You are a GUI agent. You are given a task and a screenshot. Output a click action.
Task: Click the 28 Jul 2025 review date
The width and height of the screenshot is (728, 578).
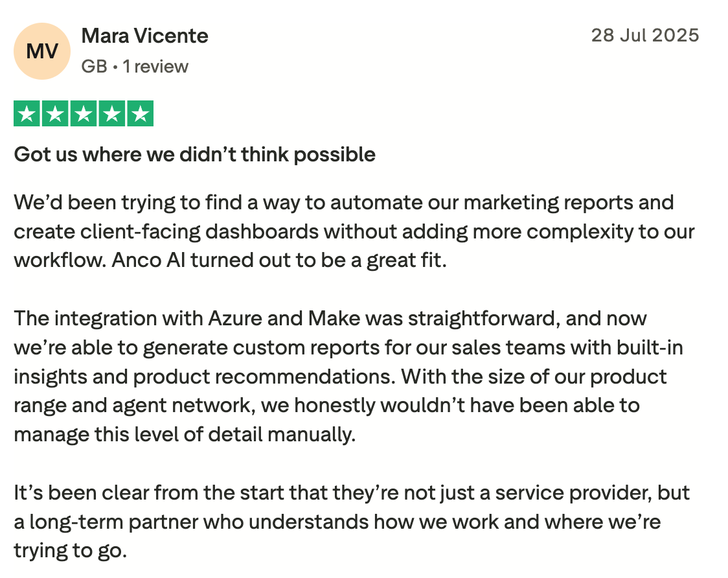click(644, 35)
